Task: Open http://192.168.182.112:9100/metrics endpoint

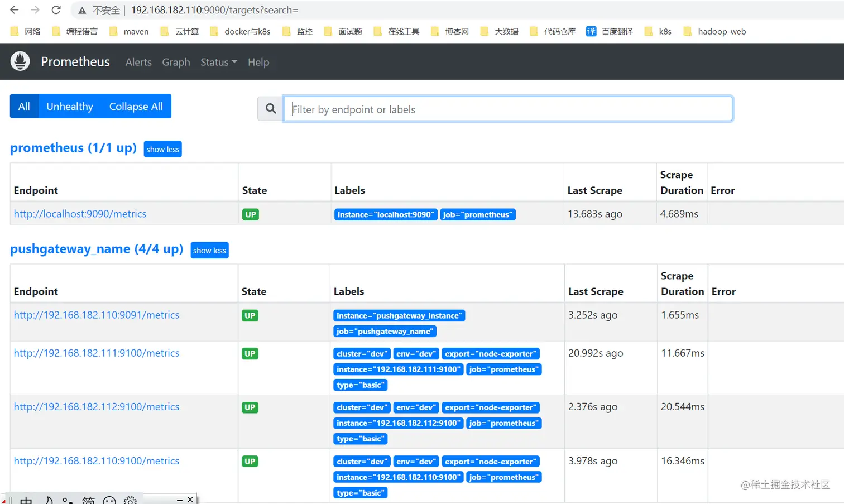Action: 97,406
